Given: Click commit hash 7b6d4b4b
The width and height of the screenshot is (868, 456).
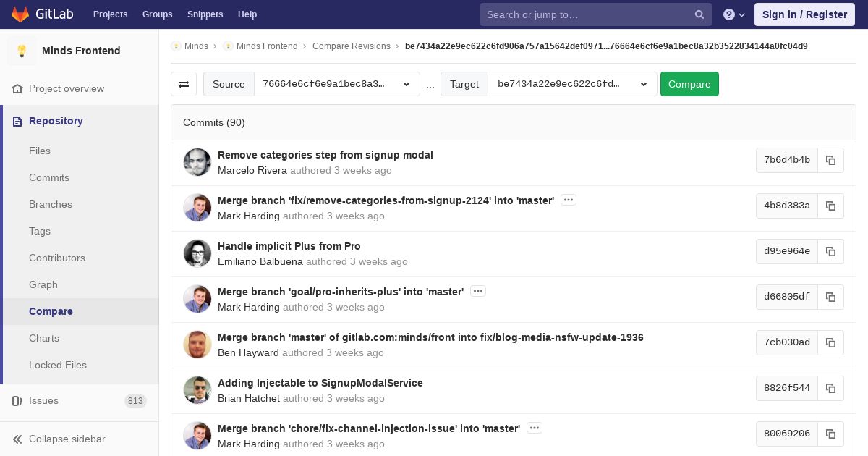Looking at the screenshot, I should point(787,160).
